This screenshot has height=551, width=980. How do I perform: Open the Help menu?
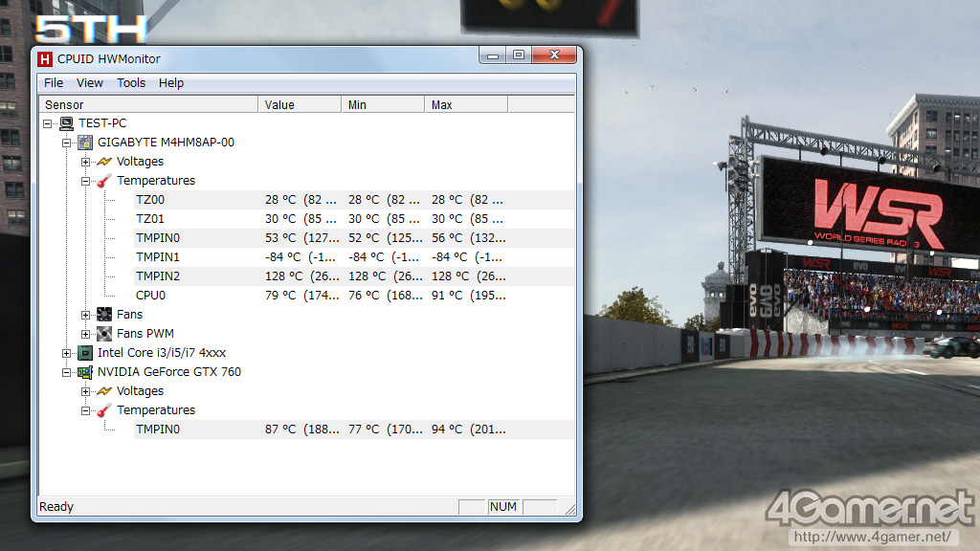[x=170, y=83]
